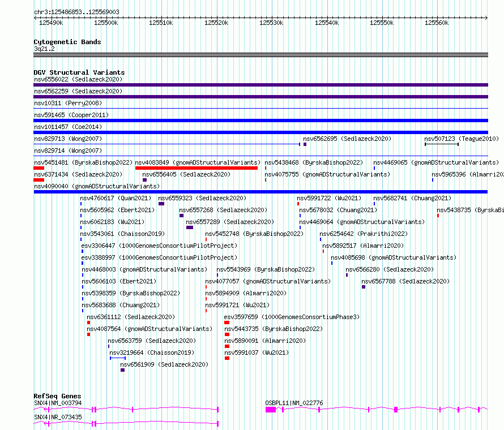
Task: Click the nsv591465 (Cooper2011) label
Action: (71, 115)
